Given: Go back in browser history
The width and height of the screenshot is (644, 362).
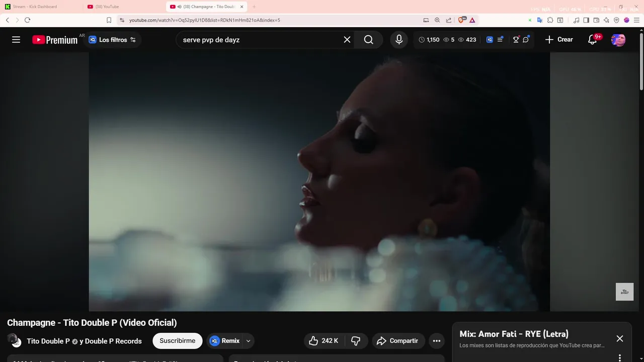Looking at the screenshot, I should click(x=7, y=20).
